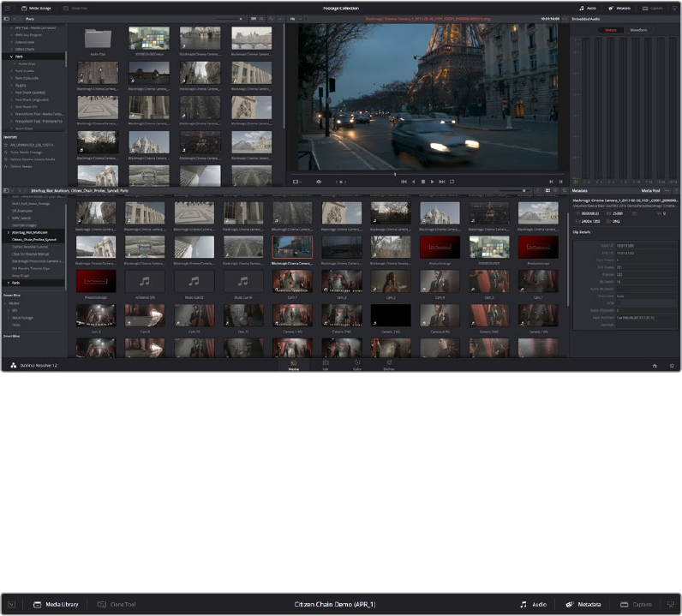Switch to the Color page
The height and width of the screenshot is (616, 682).
point(356,364)
